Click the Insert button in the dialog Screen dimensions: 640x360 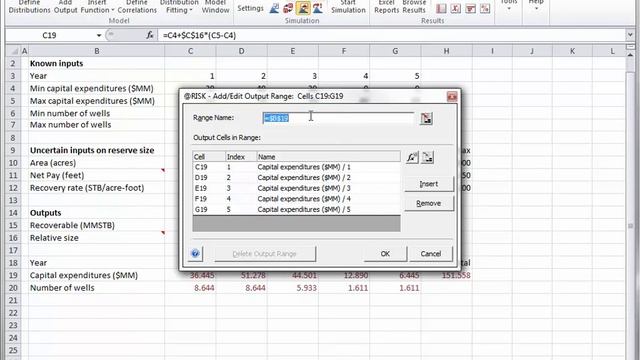point(429,184)
